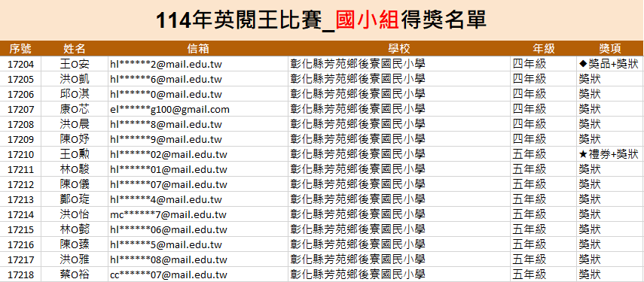This screenshot has width=644, height=282.
Task: Select email hl******02@mail.edu.tw
Action: point(169,154)
